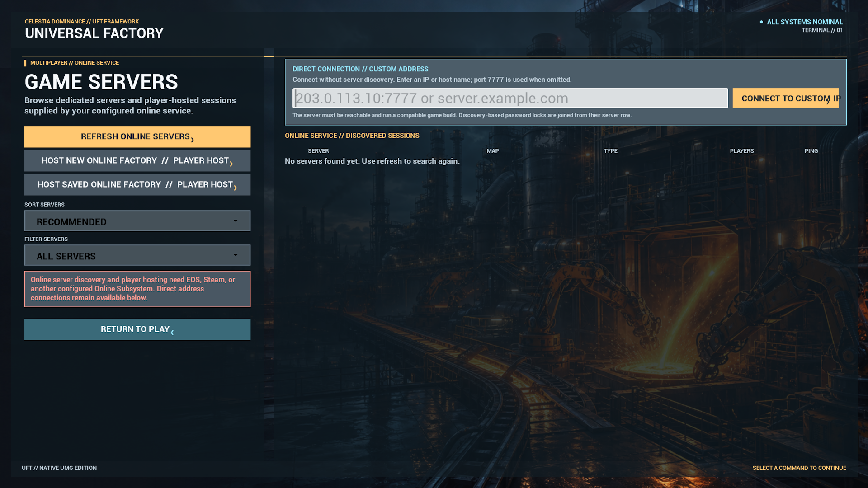Viewport: 868px width, 488px height.
Task: Click the 'Terminal // 01' label
Action: pos(822,30)
